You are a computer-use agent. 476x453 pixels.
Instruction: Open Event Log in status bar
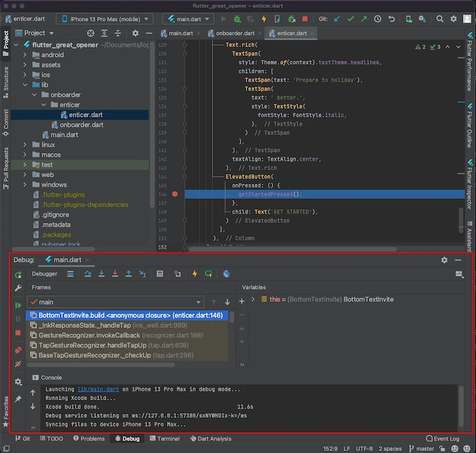(x=443, y=439)
